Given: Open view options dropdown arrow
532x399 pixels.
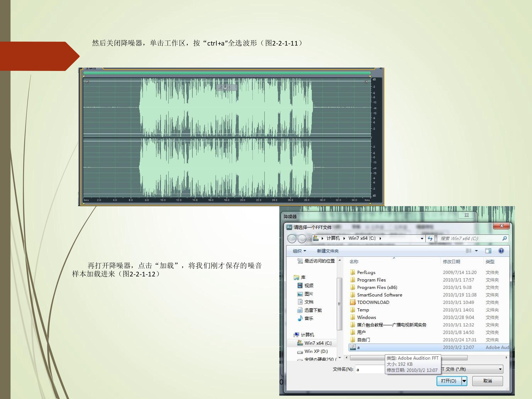Looking at the screenshot, I should point(476,251).
